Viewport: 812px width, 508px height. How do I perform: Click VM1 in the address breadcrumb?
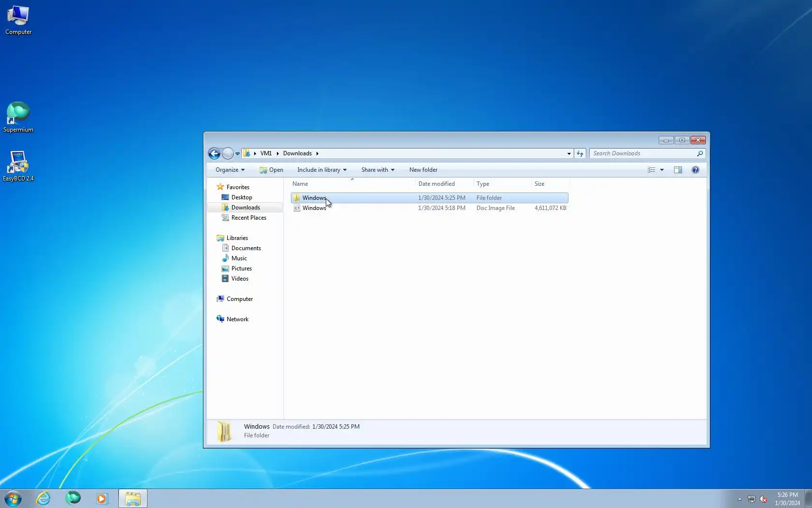click(x=266, y=153)
